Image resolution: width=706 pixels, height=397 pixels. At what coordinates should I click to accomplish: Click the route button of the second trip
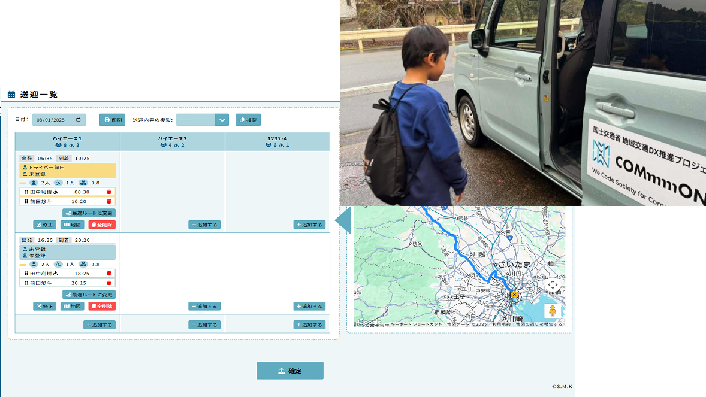click(x=89, y=294)
